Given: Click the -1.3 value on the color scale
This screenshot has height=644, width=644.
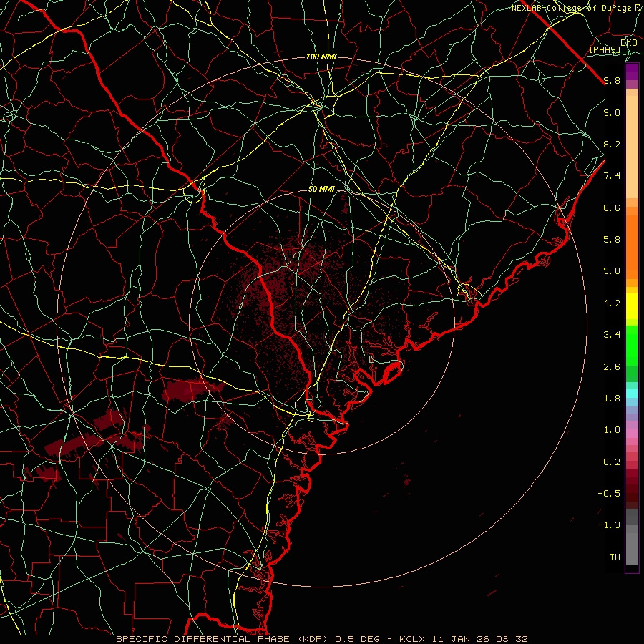Looking at the screenshot, I should (609, 525).
